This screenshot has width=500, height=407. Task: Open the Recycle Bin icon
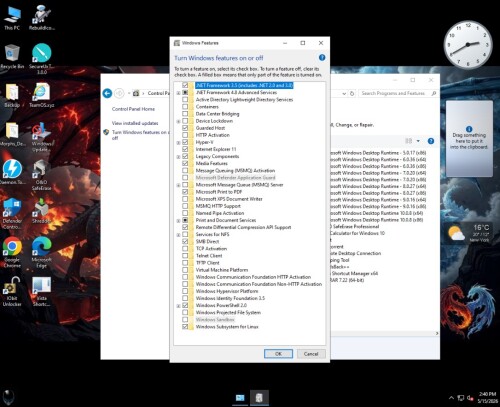pyautogui.click(x=12, y=57)
